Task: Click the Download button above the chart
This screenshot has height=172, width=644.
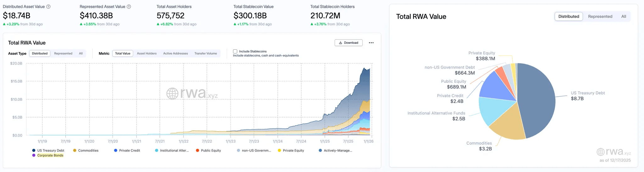Action: tap(348, 43)
